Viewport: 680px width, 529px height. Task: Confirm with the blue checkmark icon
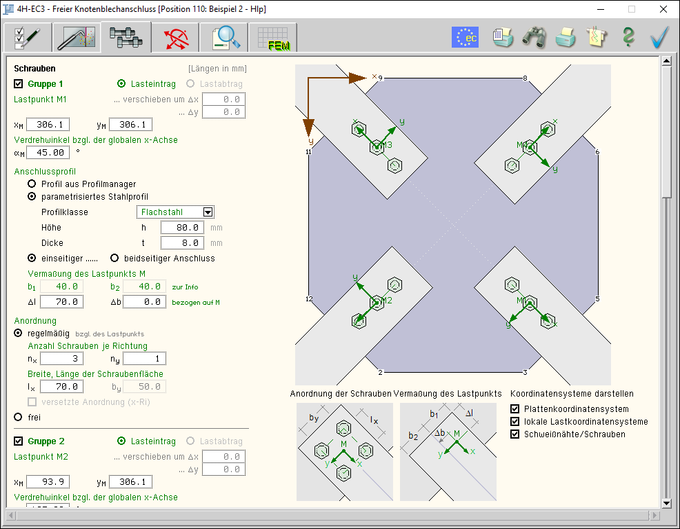(659, 37)
